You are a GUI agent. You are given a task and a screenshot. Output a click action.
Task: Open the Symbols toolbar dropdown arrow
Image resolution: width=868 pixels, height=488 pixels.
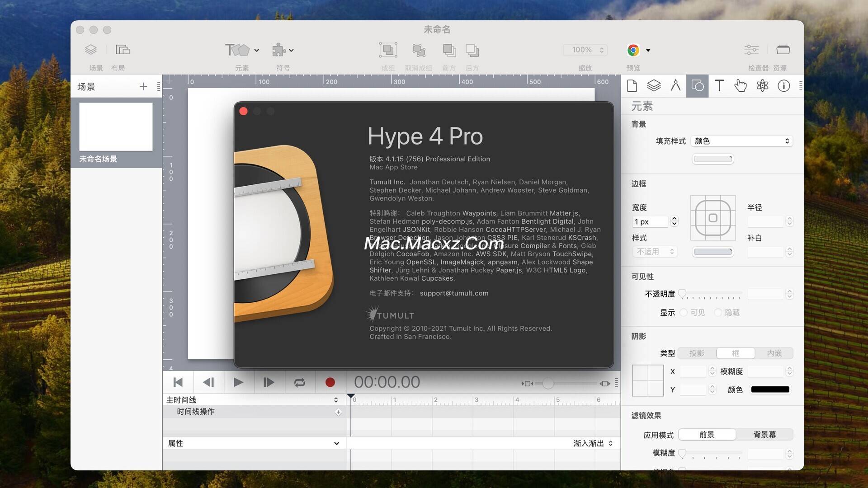click(291, 50)
